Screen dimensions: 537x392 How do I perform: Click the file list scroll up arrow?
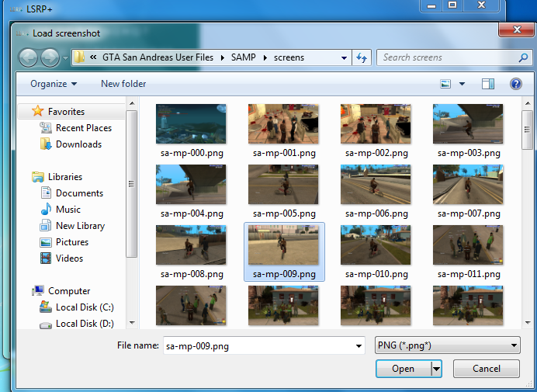[528, 103]
